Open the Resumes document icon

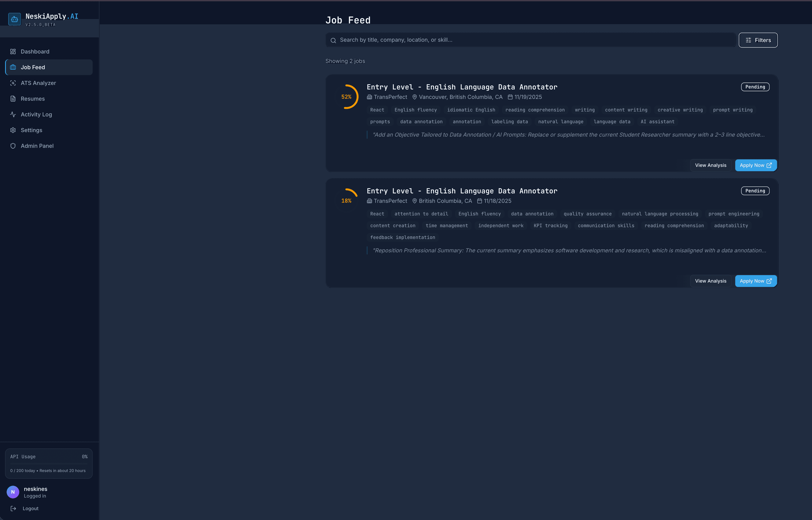(13, 99)
